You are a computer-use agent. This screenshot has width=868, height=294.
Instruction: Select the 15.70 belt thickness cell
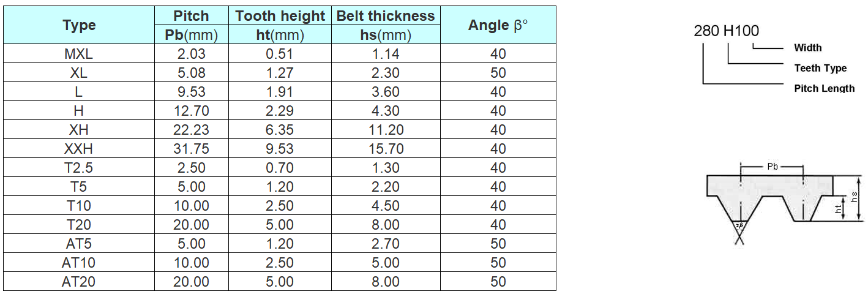point(386,149)
